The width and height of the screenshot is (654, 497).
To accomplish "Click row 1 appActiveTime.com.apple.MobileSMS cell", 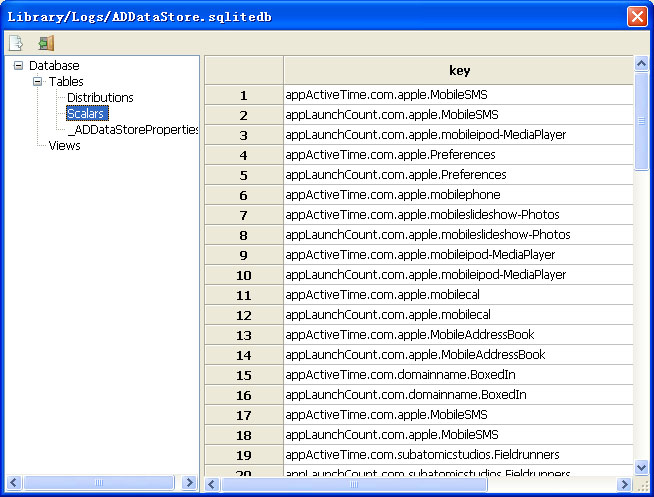I will click(458, 95).
